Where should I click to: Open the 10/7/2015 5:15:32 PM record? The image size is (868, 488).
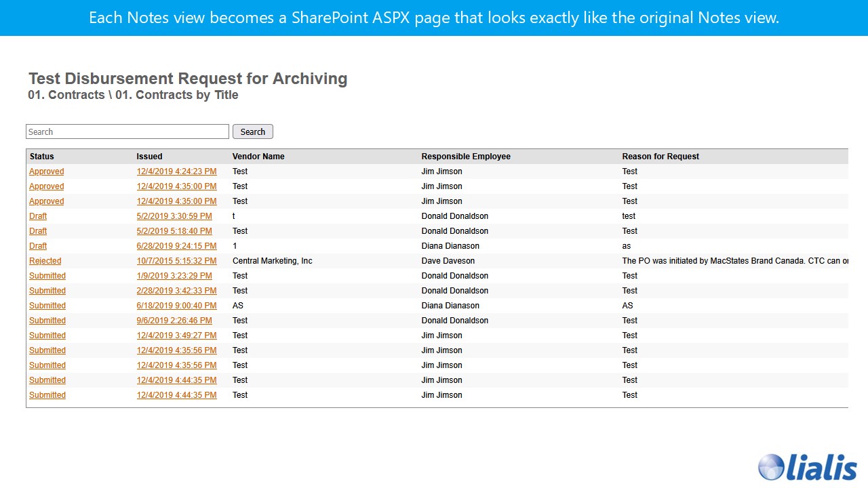click(x=176, y=261)
